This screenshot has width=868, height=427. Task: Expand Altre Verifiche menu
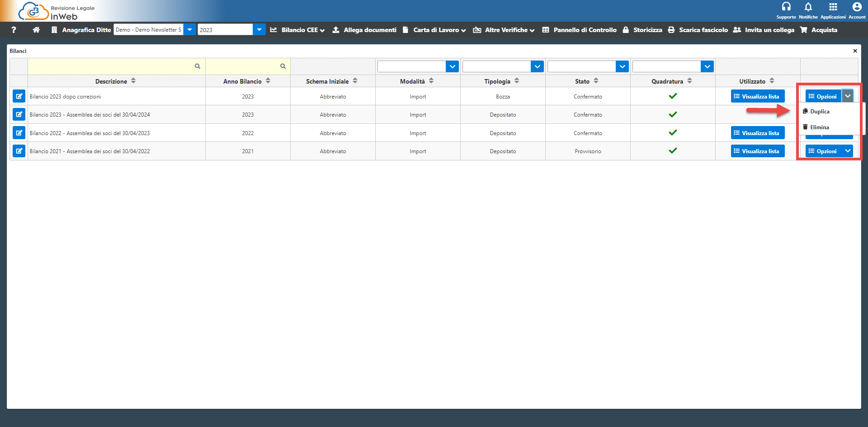pos(504,30)
